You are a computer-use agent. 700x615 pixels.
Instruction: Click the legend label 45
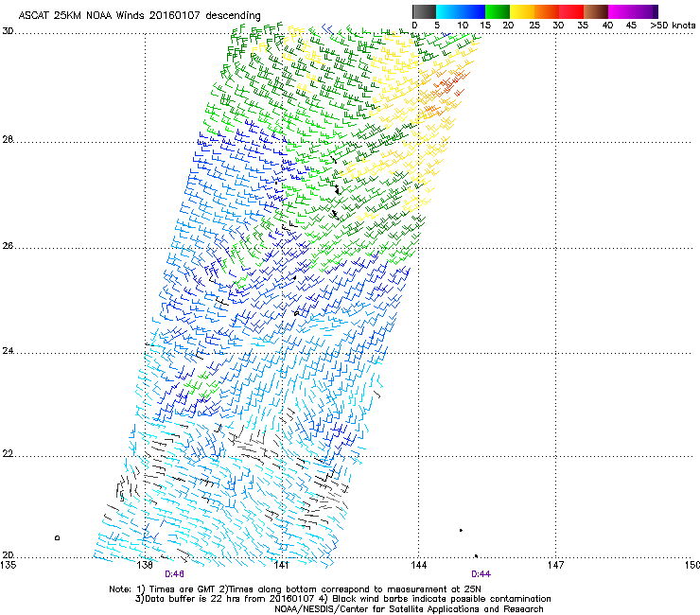click(631, 26)
